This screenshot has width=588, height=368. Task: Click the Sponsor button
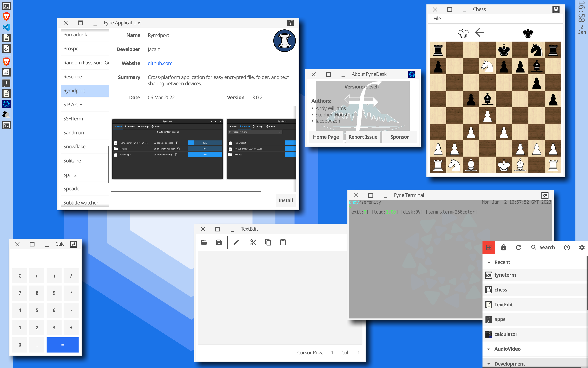pos(400,137)
